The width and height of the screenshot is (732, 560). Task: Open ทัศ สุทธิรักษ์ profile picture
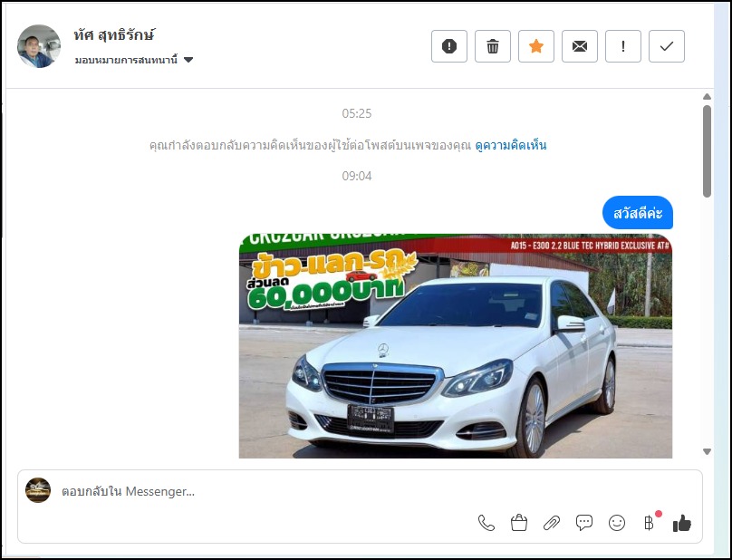[x=39, y=46]
